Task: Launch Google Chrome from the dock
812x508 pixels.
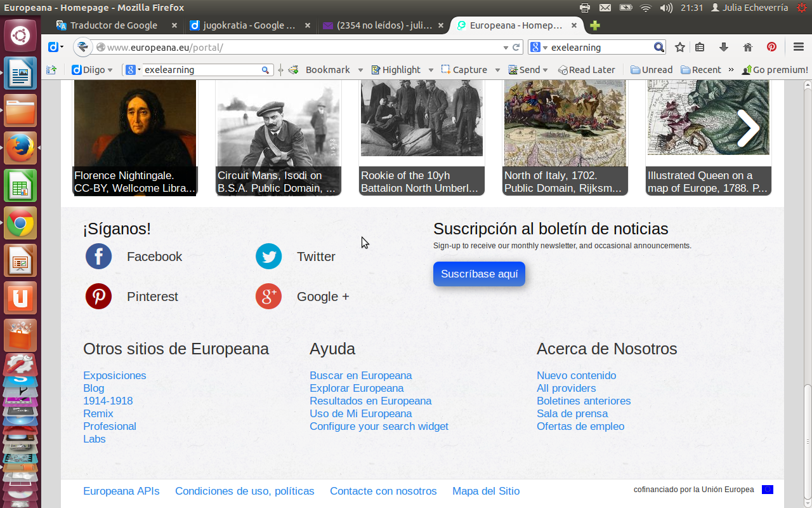Action: (x=20, y=223)
